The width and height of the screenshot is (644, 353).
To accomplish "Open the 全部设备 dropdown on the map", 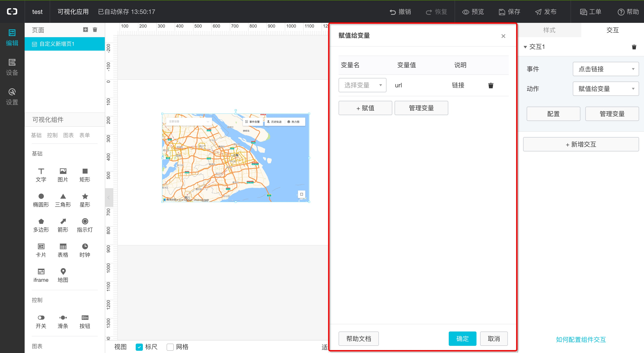I will (189, 121).
